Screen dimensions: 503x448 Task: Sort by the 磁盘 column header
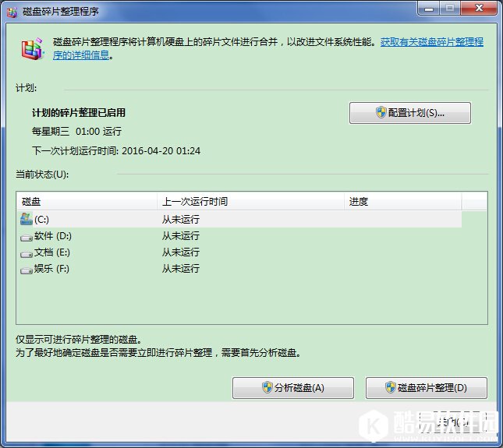click(87, 201)
